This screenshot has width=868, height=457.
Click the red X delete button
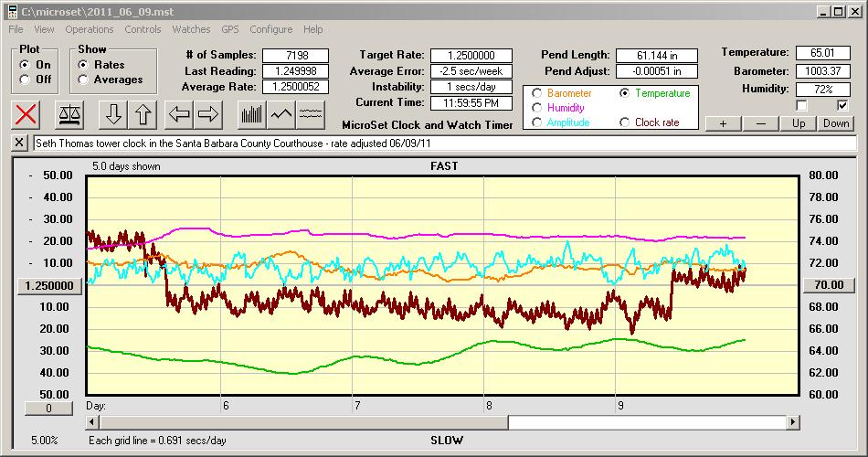point(26,114)
